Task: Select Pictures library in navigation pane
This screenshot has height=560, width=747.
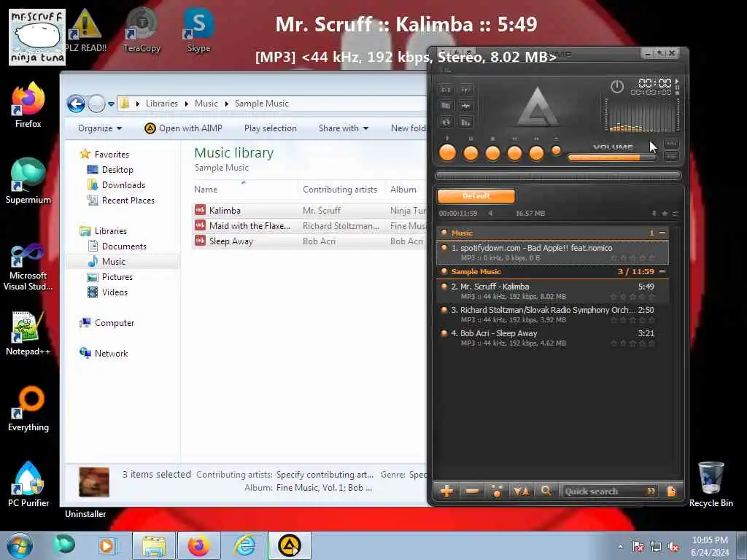Action: (x=117, y=276)
